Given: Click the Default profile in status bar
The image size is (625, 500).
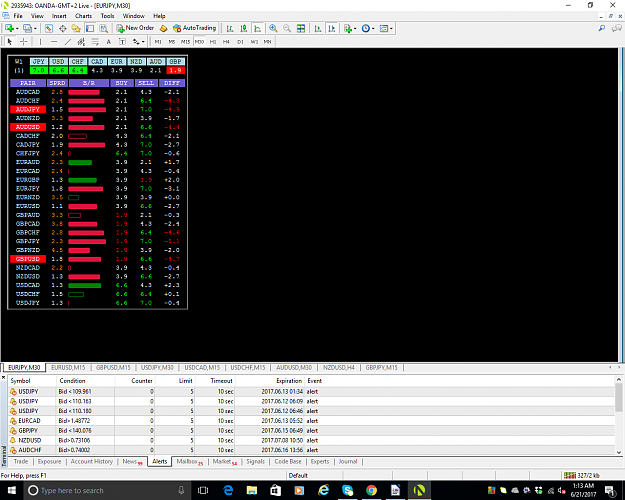Looking at the screenshot, I should (298, 475).
